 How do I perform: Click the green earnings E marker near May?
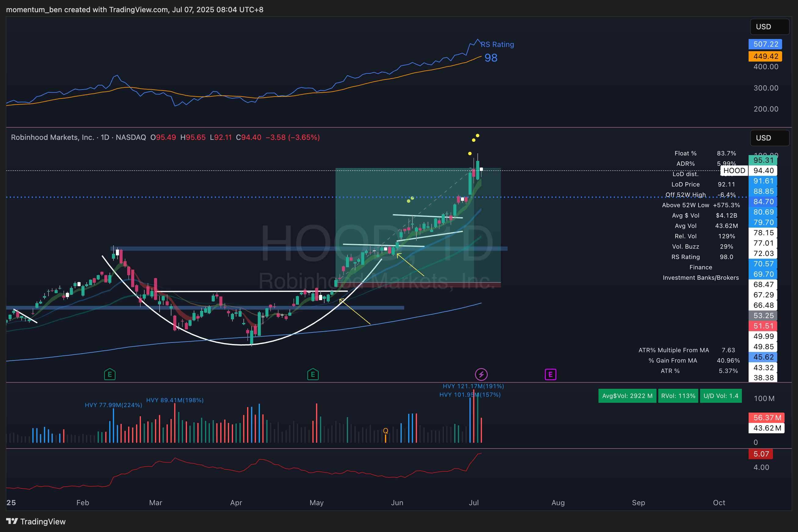click(x=313, y=374)
